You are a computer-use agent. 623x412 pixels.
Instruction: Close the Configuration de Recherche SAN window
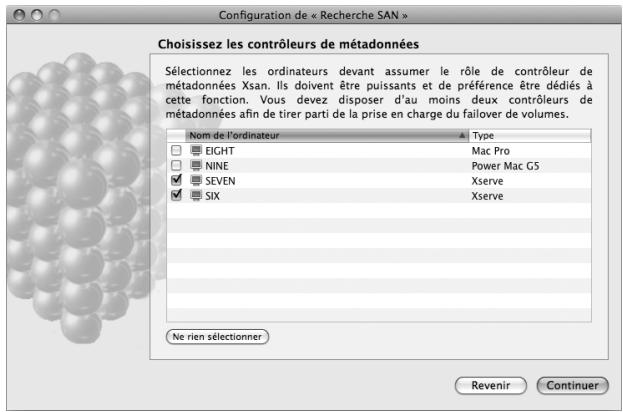19,15
